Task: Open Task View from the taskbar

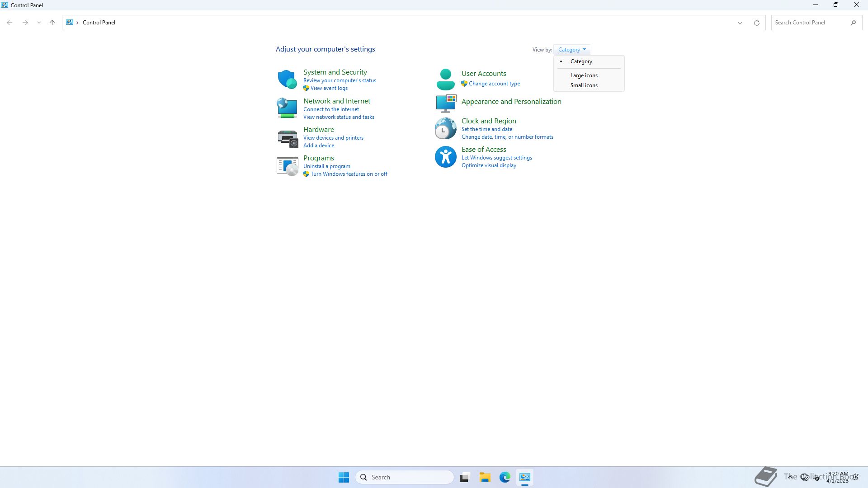Action: (464, 477)
